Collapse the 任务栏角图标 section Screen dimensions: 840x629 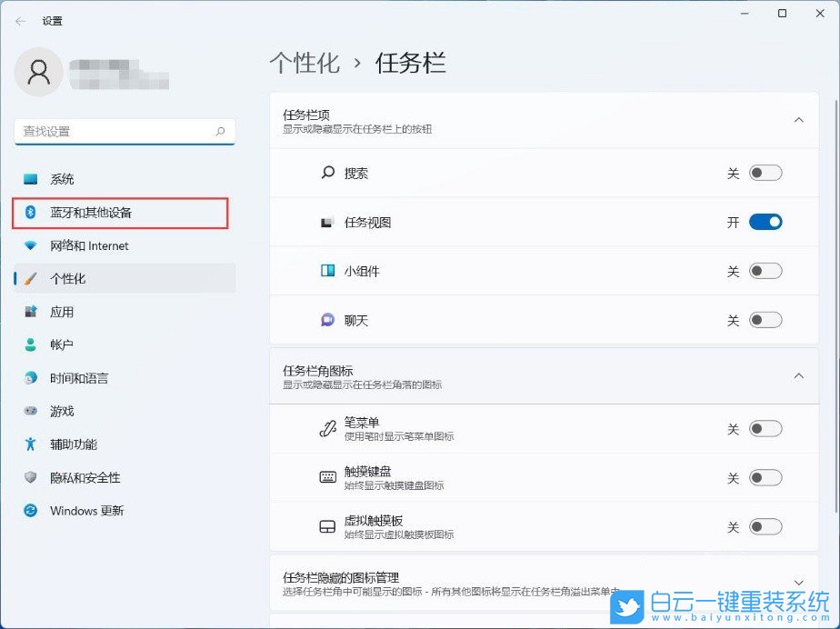tap(798, 375)
